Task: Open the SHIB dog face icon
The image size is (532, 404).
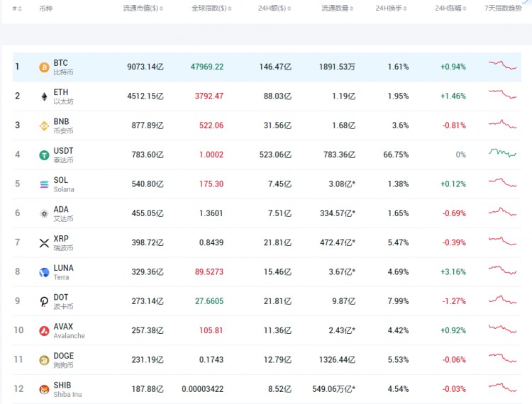Action: 44,389
